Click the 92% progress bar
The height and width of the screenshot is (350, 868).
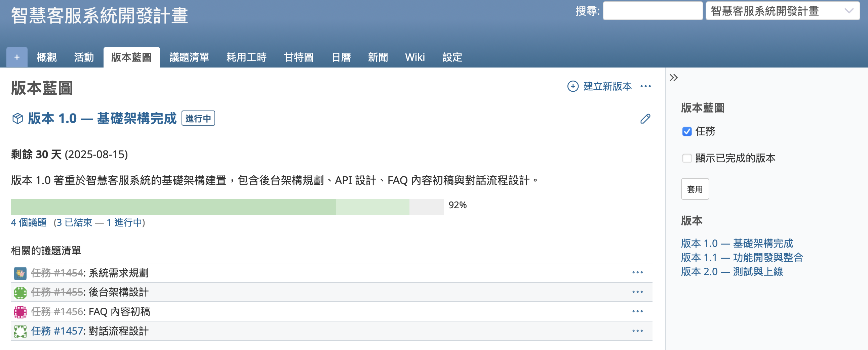coord(228,207)
